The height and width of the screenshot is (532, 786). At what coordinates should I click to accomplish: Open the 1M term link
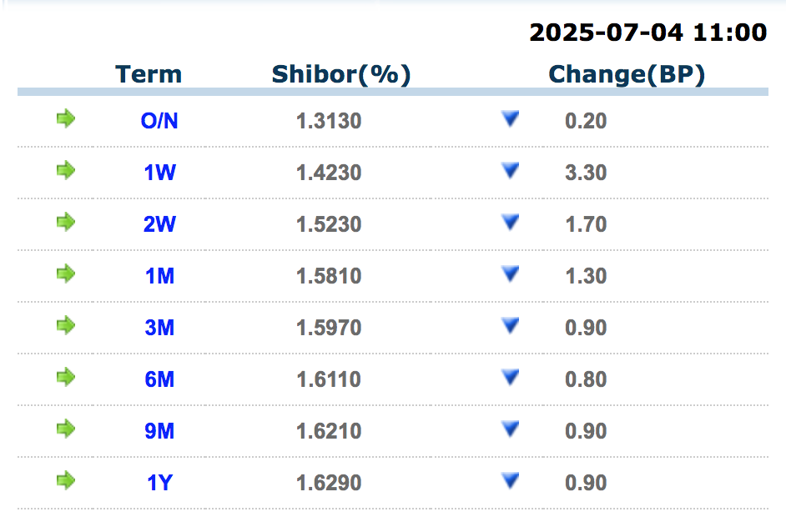click(x=159, y=276)
